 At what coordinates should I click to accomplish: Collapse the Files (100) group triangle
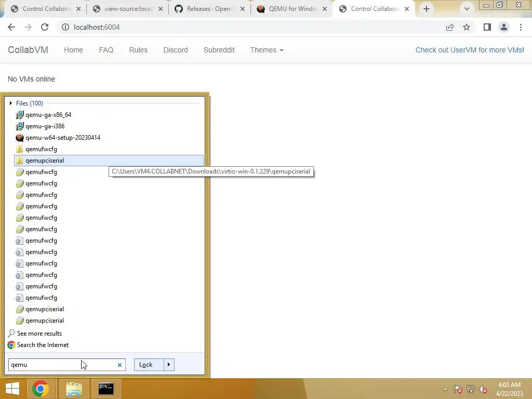coord(11,103)
